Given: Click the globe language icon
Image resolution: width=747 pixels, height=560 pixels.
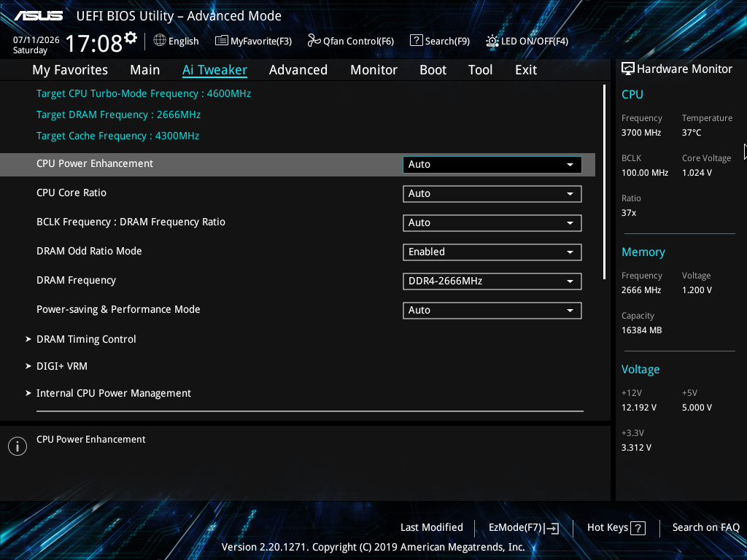Looking at the screenshot, I should [160, 41].
